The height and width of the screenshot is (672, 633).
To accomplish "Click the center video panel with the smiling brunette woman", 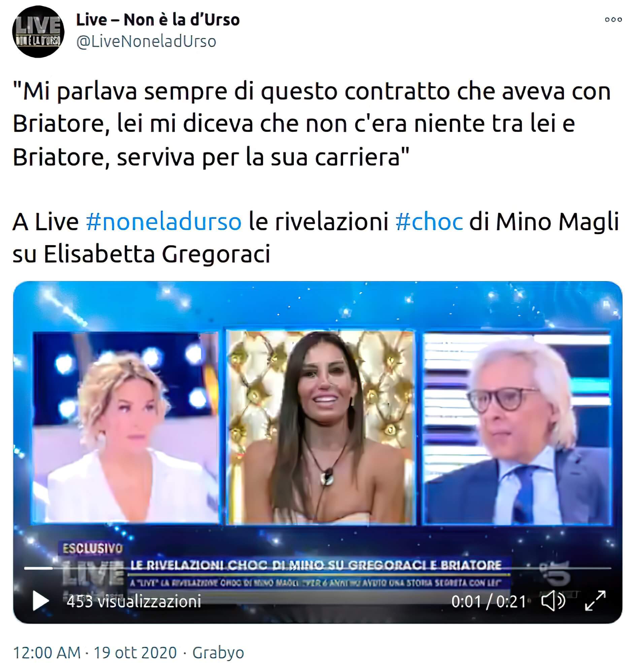I will coord(321,428).
